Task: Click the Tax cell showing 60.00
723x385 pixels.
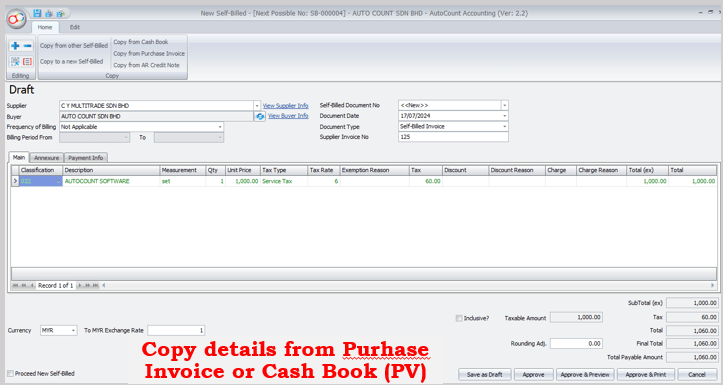Action: click(426, 181)
